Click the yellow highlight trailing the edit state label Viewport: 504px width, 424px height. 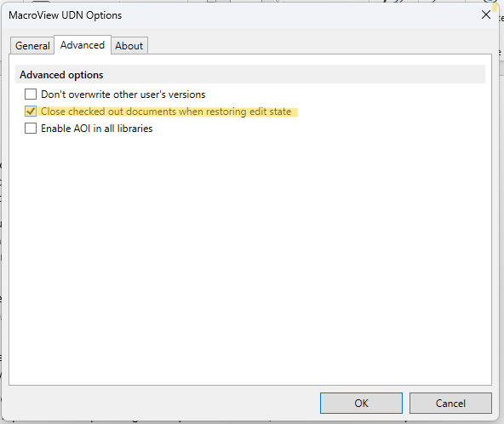pyautogui.click(x=295, y=112)
